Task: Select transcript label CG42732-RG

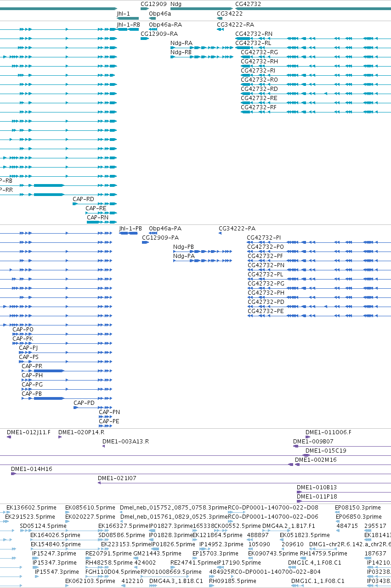Action: point(260,52)
